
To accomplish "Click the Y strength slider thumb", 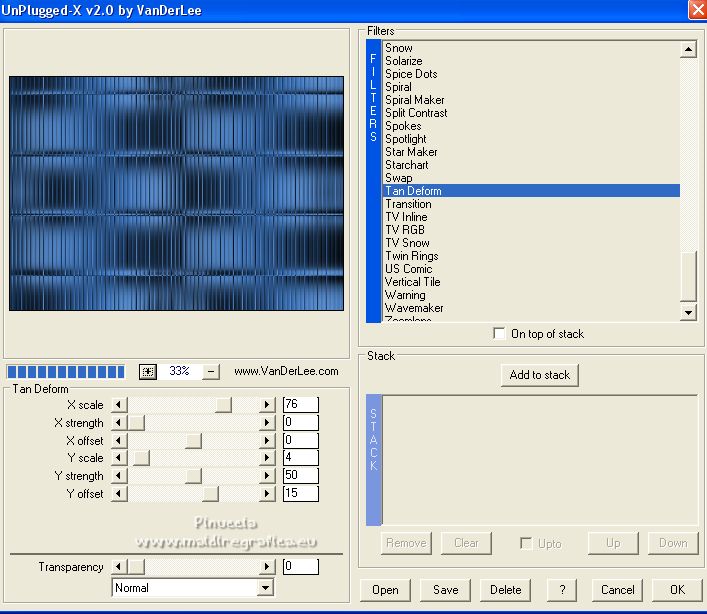I will pos(194,476).
